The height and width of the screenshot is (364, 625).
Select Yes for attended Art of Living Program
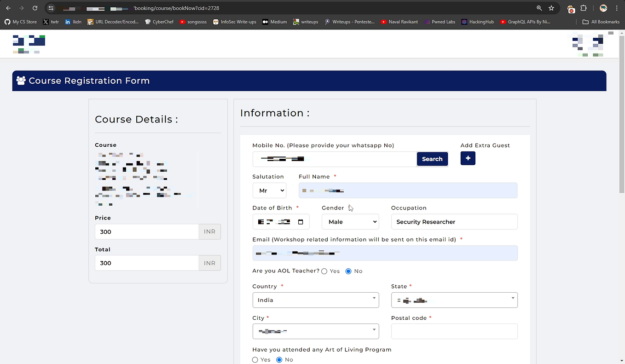[255, 359]
